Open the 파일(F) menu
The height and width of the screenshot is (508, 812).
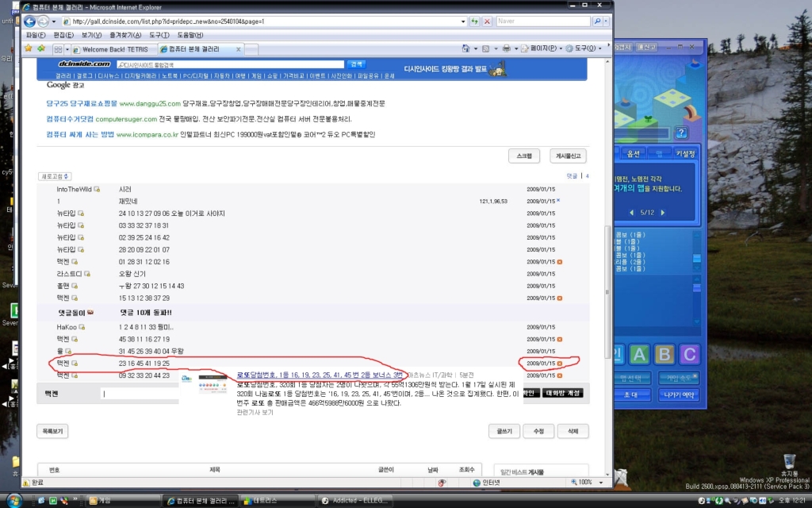36,35
